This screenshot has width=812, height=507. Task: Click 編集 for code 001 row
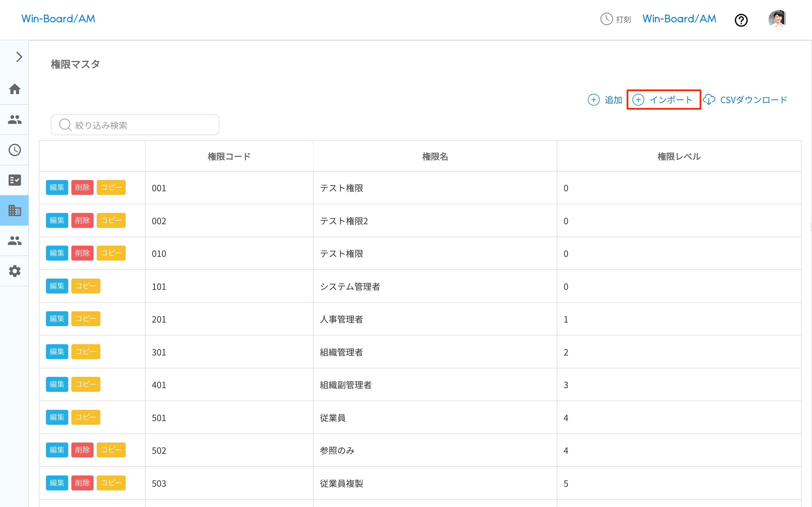click(57, 187)
